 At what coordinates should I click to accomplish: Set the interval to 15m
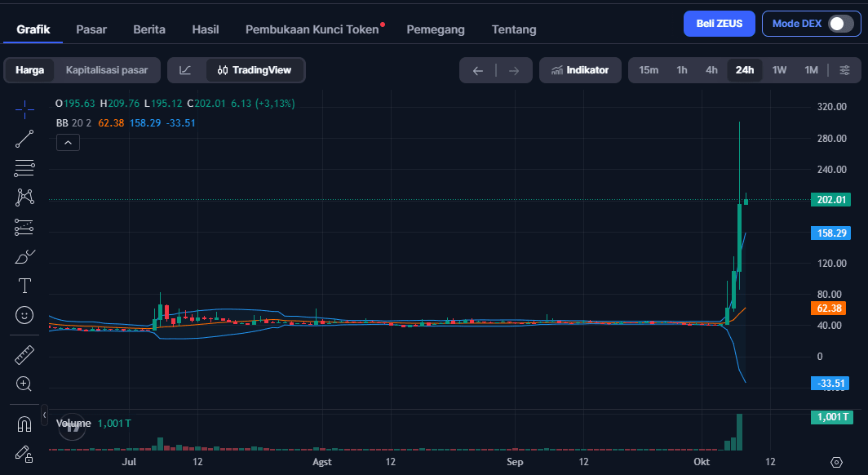pyautogui.click(x=649, y=70)
